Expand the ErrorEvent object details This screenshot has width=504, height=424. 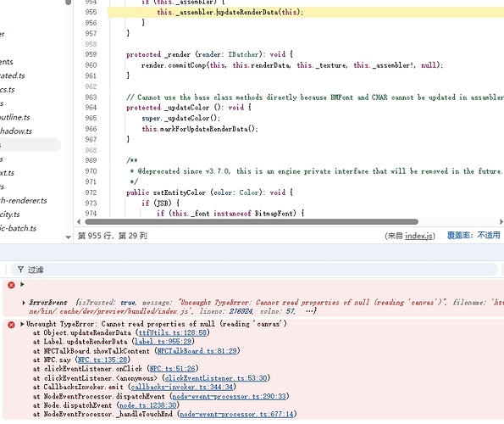click(x=24, y=303)
